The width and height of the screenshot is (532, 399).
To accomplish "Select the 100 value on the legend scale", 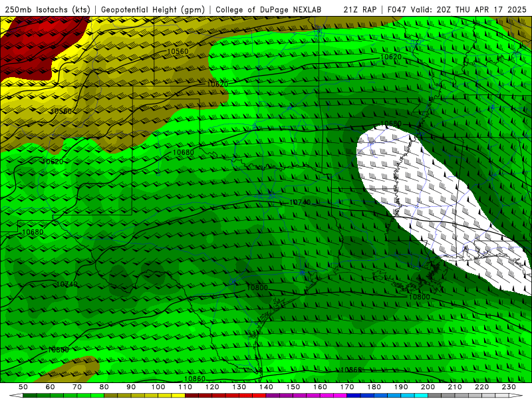I will 158,387.
